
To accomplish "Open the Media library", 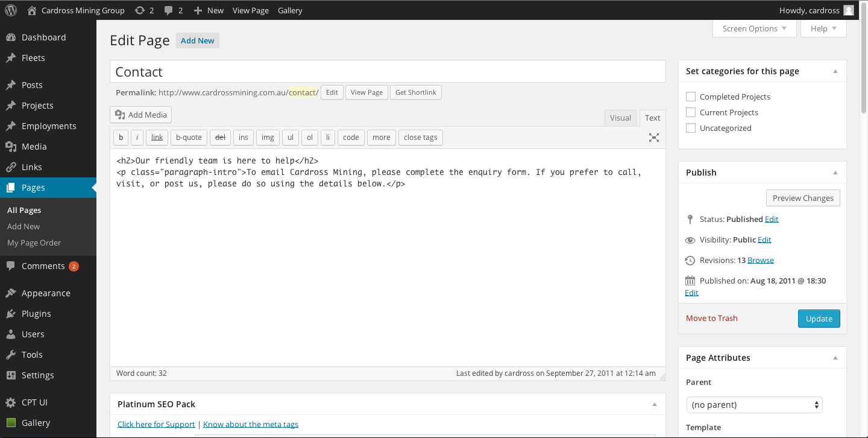I will [x=34, y=146].
